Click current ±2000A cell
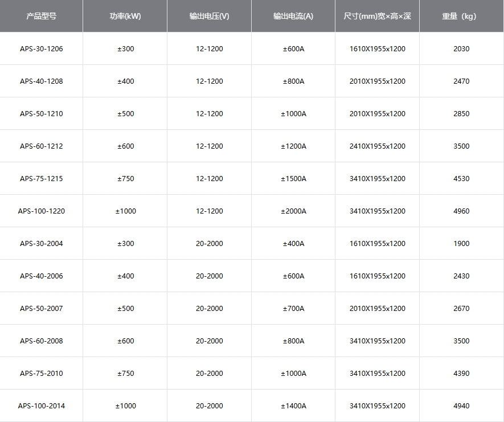 click(x=293, y=211)
